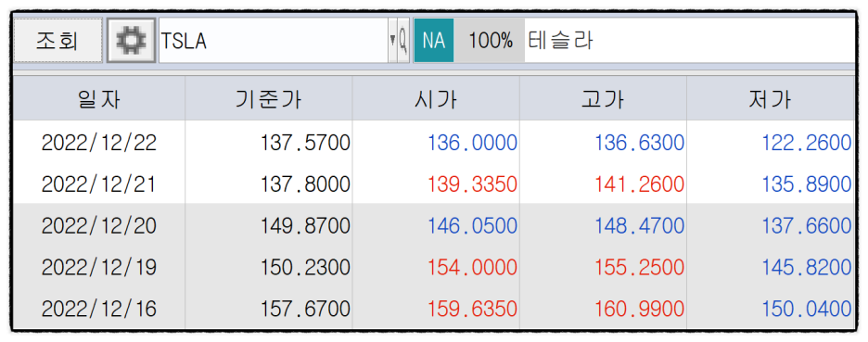Select the 테슬라 stock name text
The height and width of the screenshot is (342, 868).
[561, 41]
